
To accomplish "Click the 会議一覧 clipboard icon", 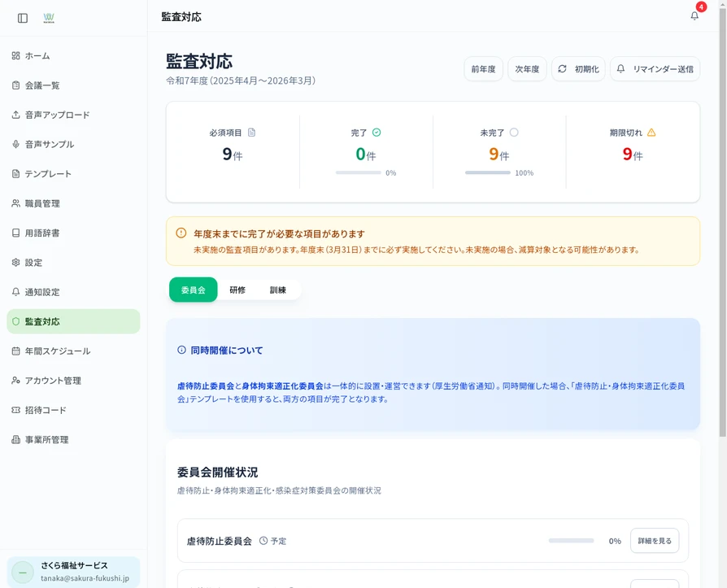I will tap(15, 85).
